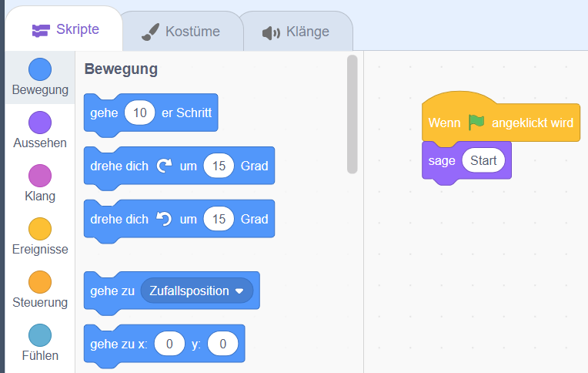588x373 pixels.
Task: Open the Aussehen block category
Action: [x=40, y=123]
